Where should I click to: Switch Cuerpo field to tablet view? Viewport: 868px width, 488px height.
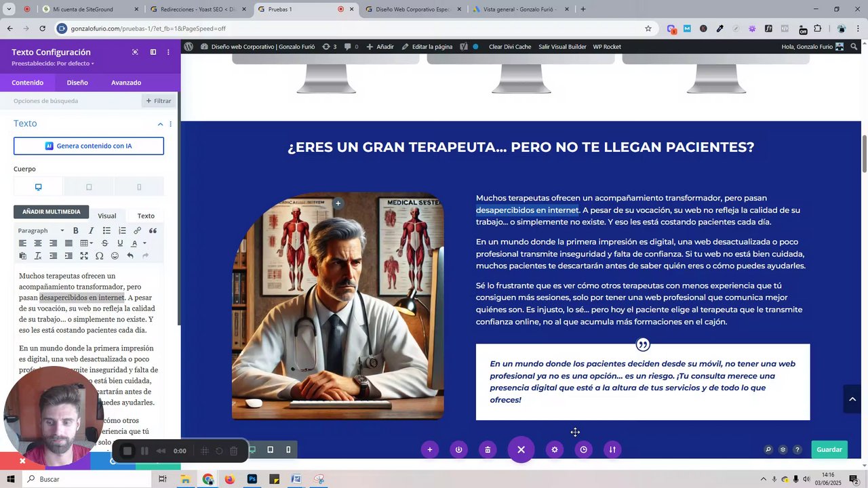click(x=89, y=187)
